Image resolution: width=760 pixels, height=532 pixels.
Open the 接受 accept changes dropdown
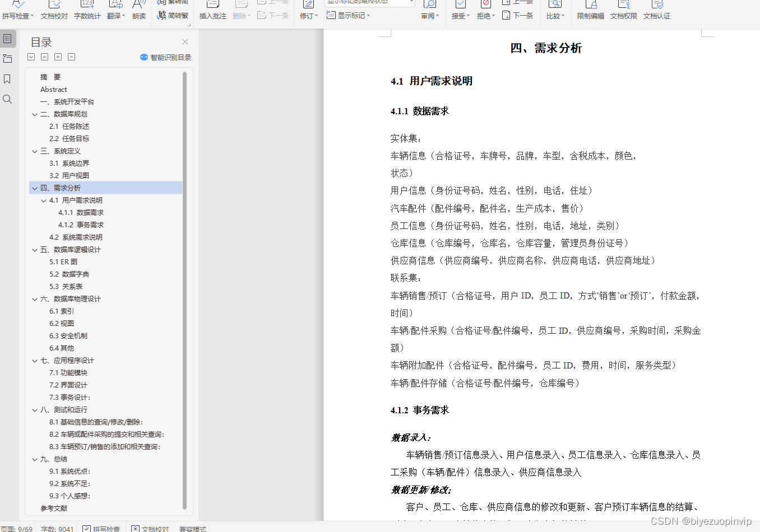[461, 11]
